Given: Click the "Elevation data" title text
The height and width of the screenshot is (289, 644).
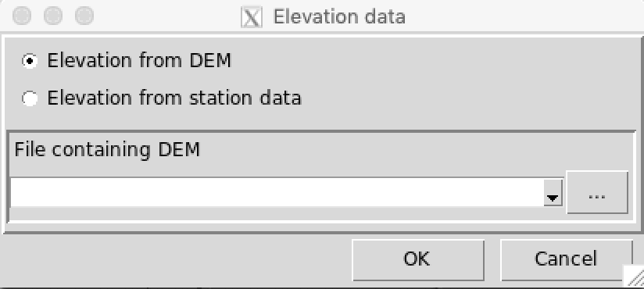Looking at the screenshot, I should point(339,17).
